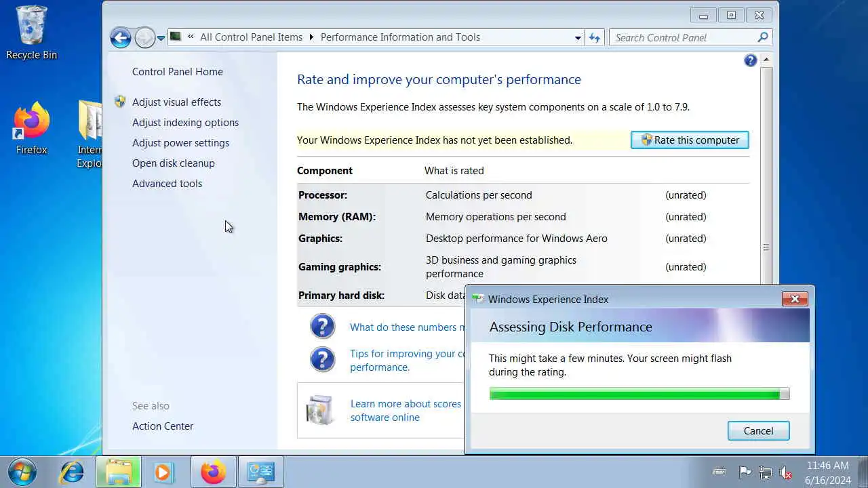Show hidden breadcrumb levels via double chevron
868x488 pixels.
coord(191,37)
